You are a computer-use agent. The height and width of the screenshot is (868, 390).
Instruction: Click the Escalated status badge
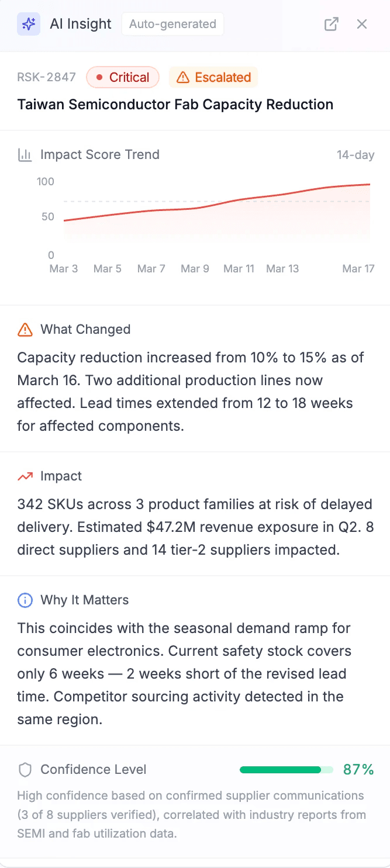pos(213,77)
